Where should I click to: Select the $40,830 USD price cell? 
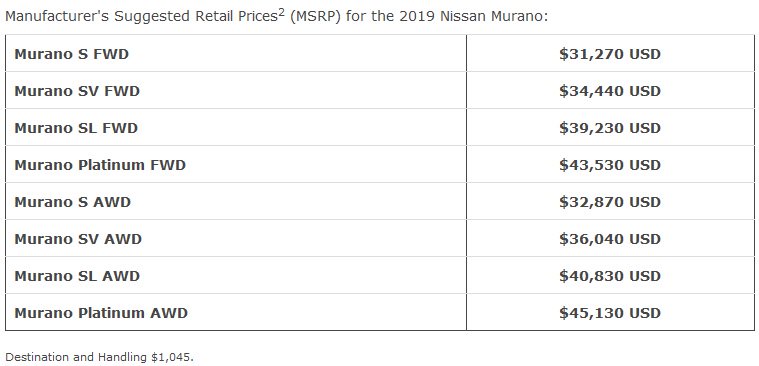coord(610,276)
